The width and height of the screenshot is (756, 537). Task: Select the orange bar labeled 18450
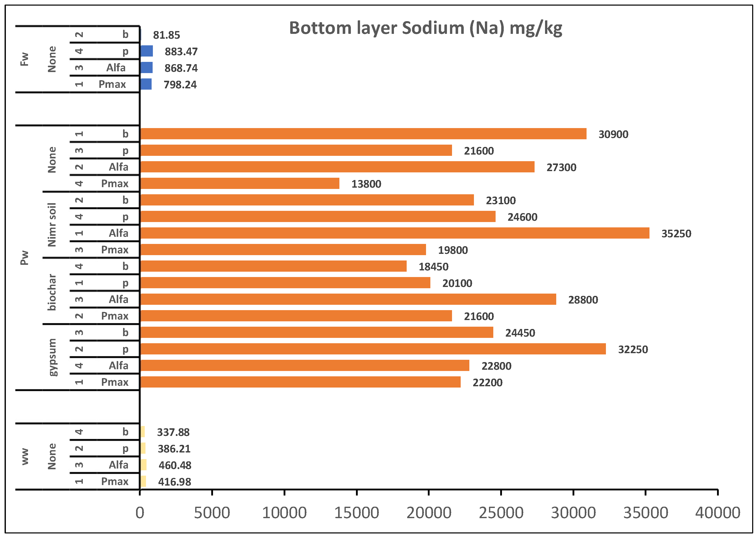273,266
